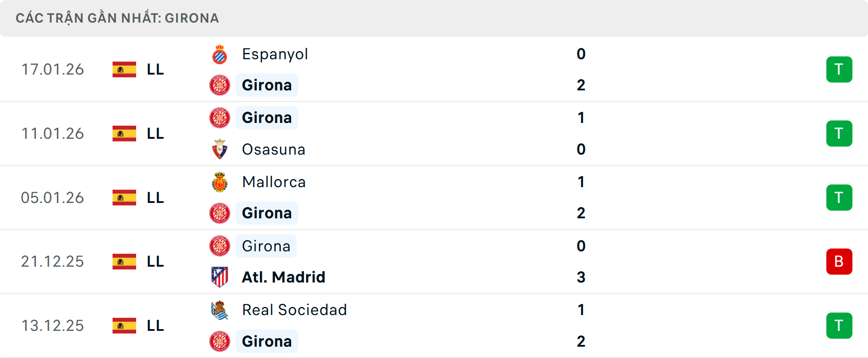868x358 pixels.
Task: Open the Real Sociedad team link
Action: coord(294,310)
